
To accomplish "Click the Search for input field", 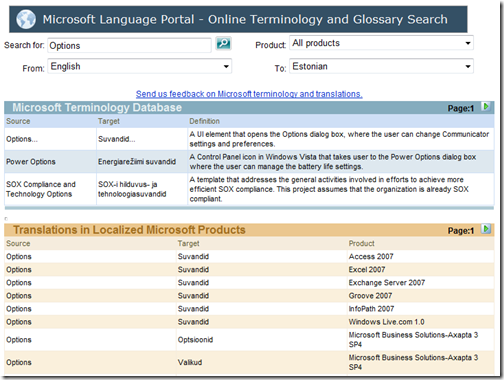I will click(x=129, y=45).
